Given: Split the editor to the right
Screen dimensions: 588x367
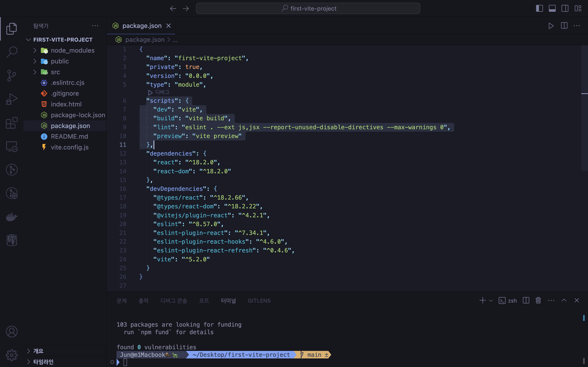Looking at the screenshot, I should point(564,26).
